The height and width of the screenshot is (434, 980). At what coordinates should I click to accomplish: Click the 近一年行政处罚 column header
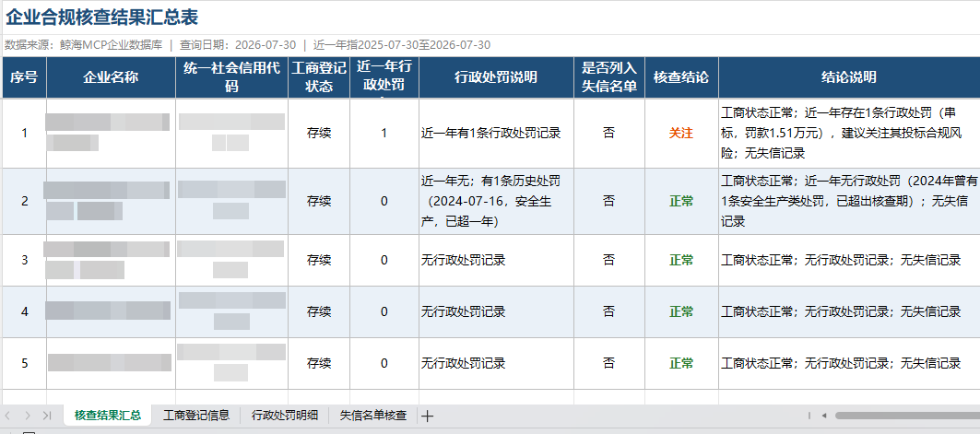coord(384,77)
